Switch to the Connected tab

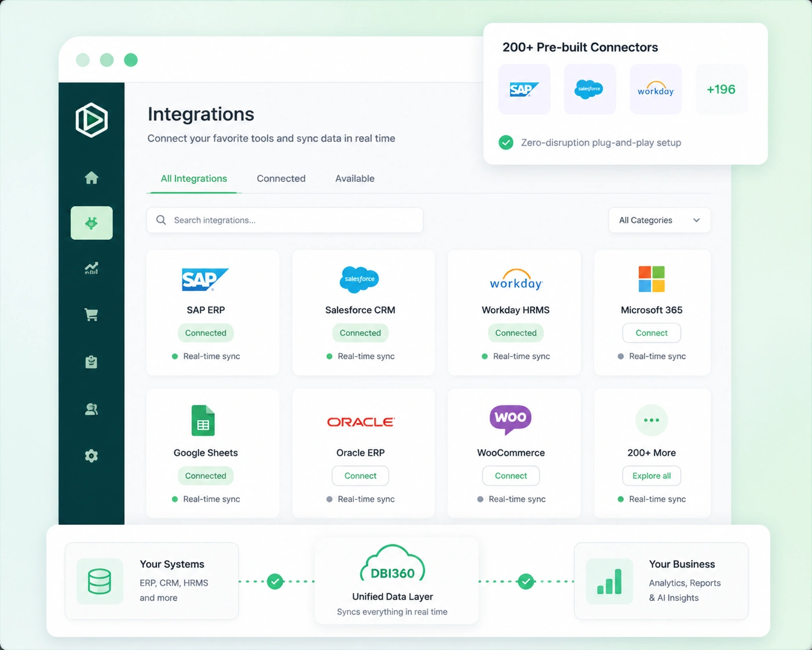coord(281,178)
